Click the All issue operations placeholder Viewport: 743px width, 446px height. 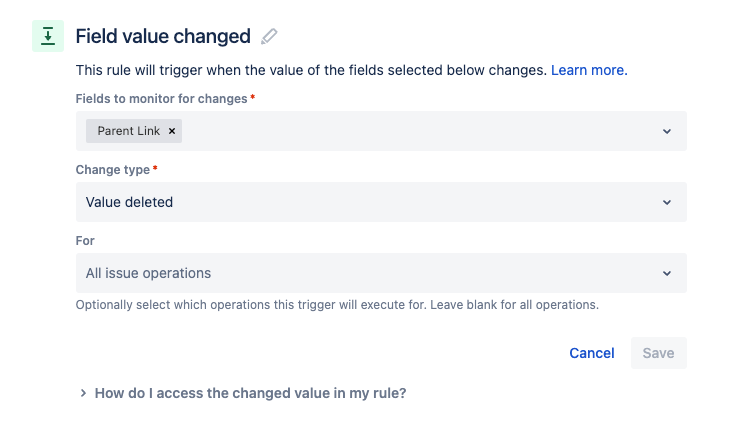click(x=148, y=273)
